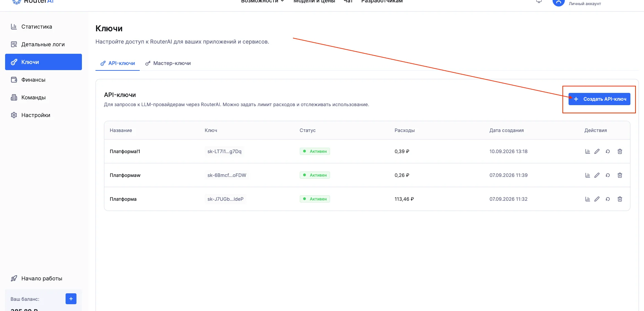The height and width of the screenshot is (311, 644).
Task: Open usage statistics for Платформа!1 key
Action: pos(587,151)
